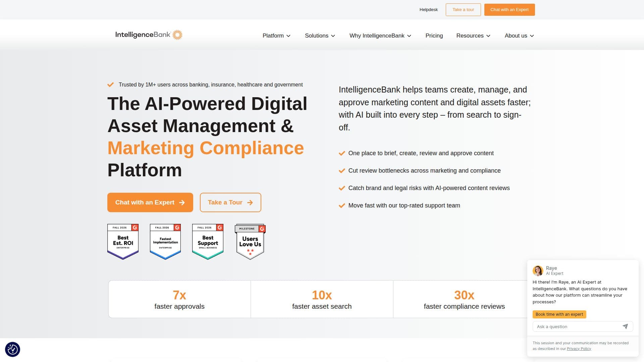
Task: Click the IntelligenceBank sunburst logo
Action: tap(177, 35)
